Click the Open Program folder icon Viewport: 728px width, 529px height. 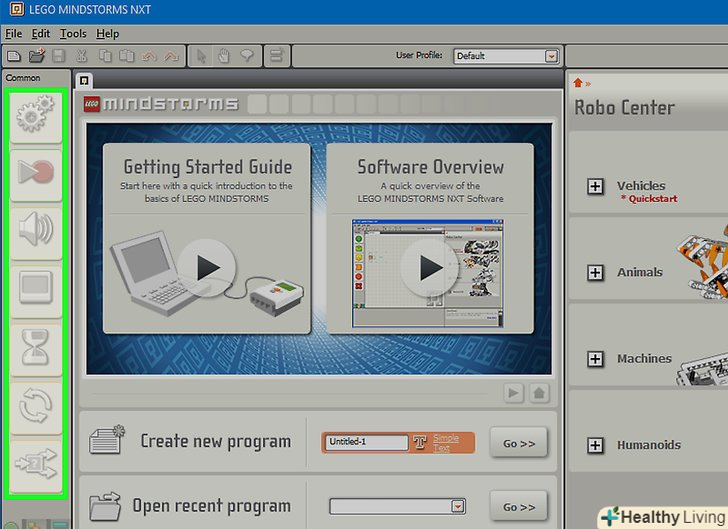[x=37, y=56]
